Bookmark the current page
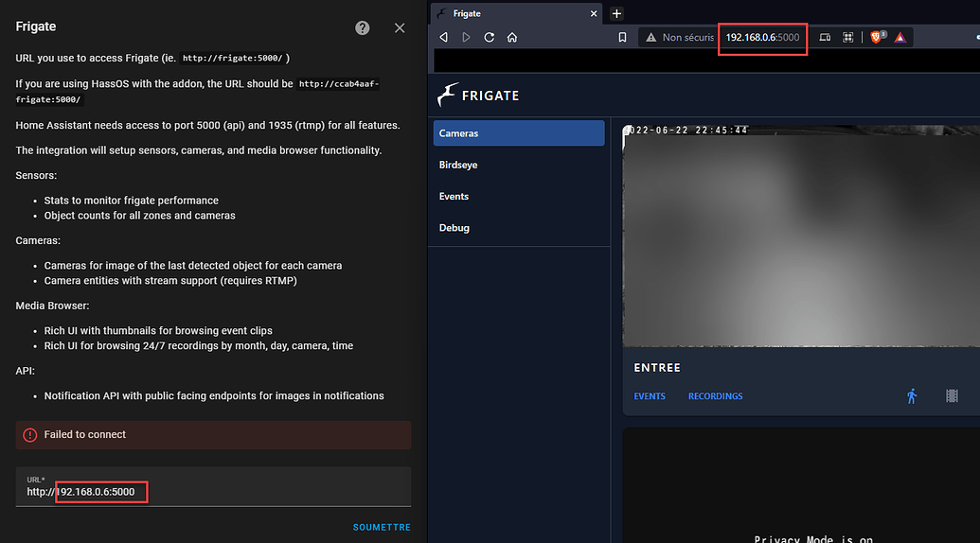 622,38
